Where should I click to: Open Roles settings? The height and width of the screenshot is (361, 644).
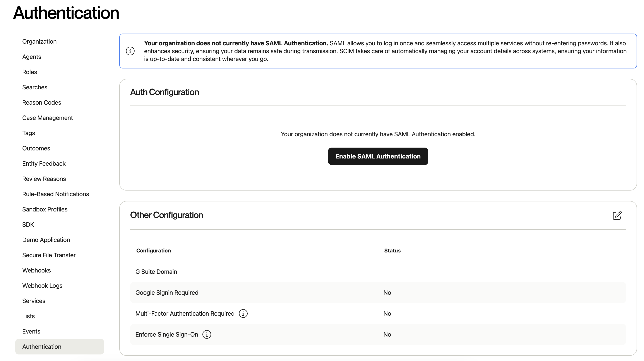tap(29, 72)
